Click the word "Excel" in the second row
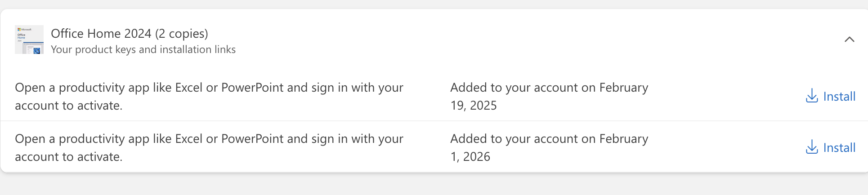Viewport: 868px width, 195px height. 188,139
